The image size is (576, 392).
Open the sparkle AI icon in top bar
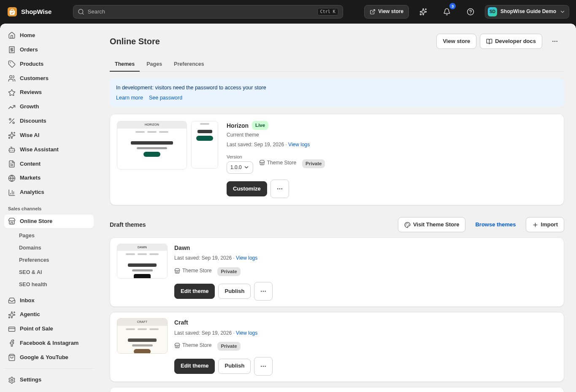423,12
